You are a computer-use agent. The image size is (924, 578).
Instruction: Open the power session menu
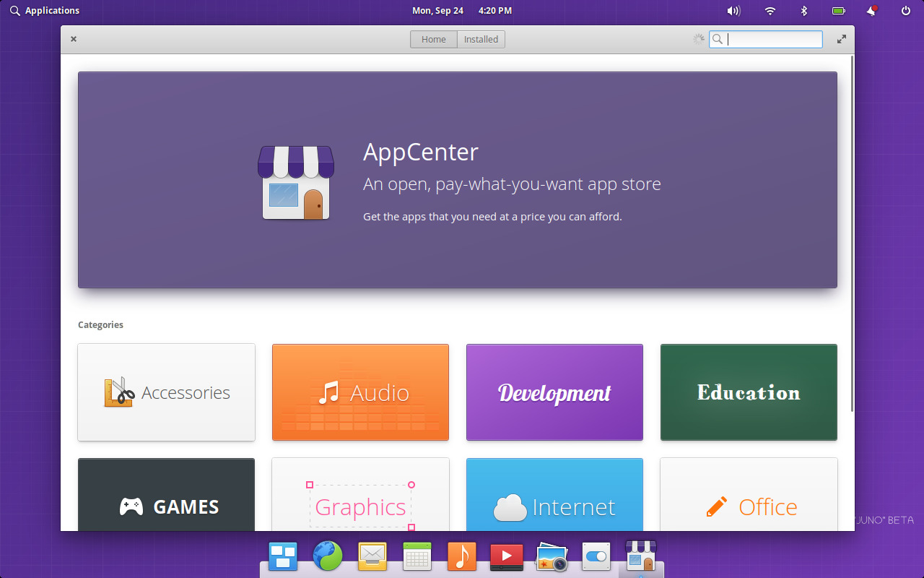click(906, 11)
